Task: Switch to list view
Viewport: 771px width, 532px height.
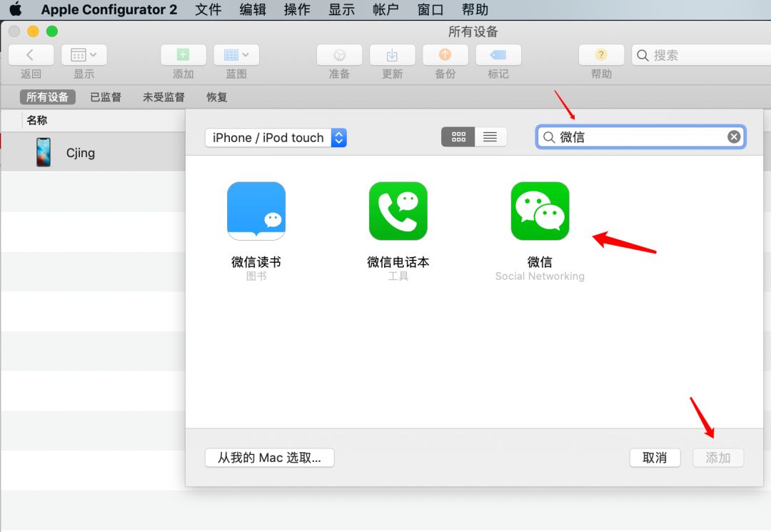Action: tap(490, 136)
